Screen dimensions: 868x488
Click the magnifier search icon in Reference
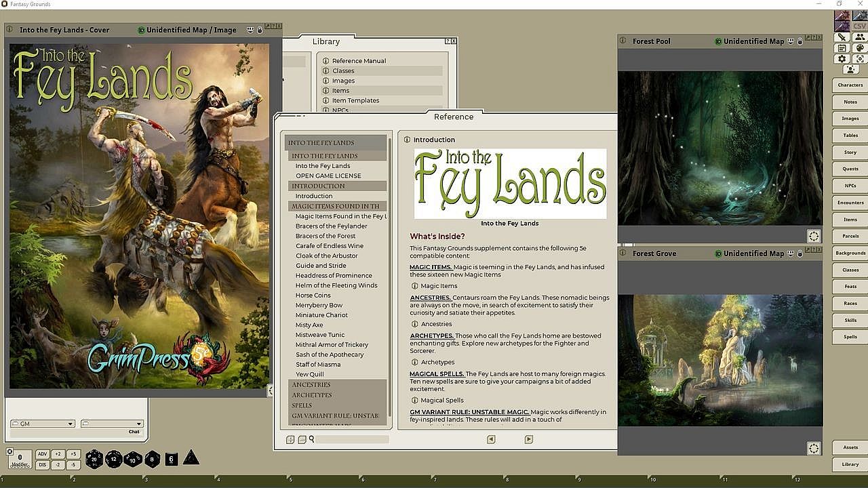pos(312,439)
